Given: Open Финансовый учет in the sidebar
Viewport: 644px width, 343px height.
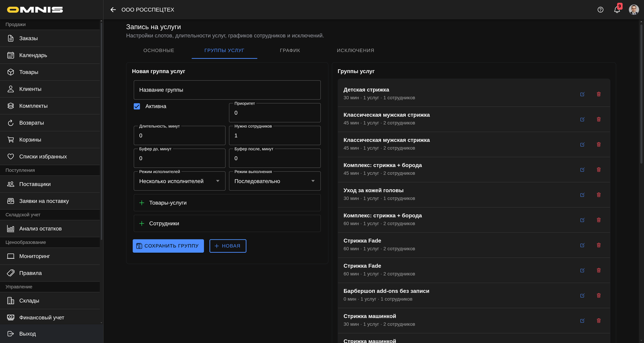Looking at the screenshot, I should click(x=50, y=318).
